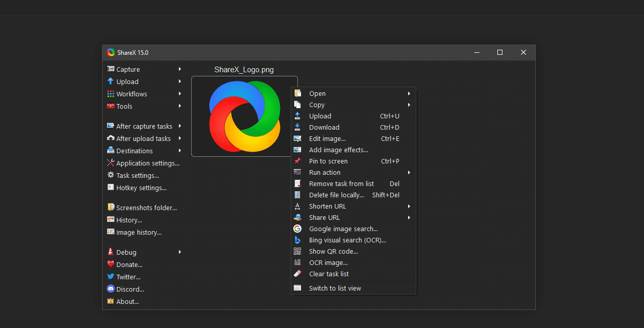
Task: Click the Task settings gear icon
Action: tap(111, 175)
